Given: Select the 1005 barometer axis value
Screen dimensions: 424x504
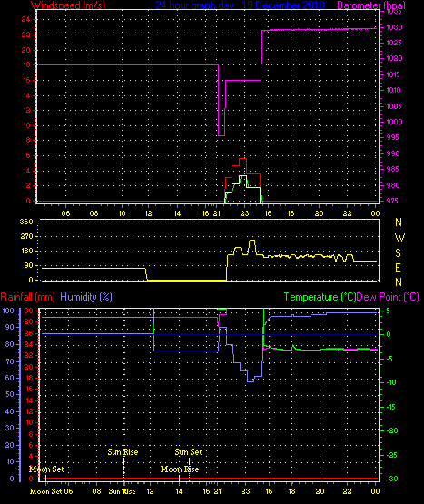Looking at the screenshot, I should click(394, 106).
